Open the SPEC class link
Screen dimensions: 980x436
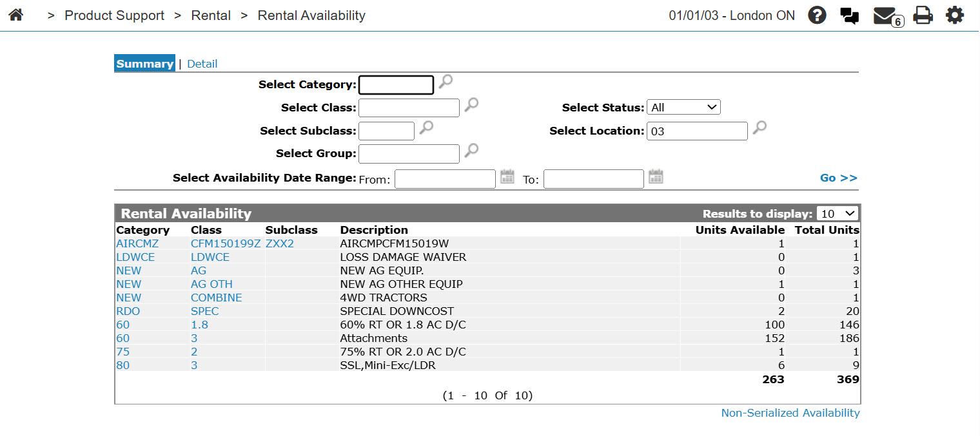point(205,311)
